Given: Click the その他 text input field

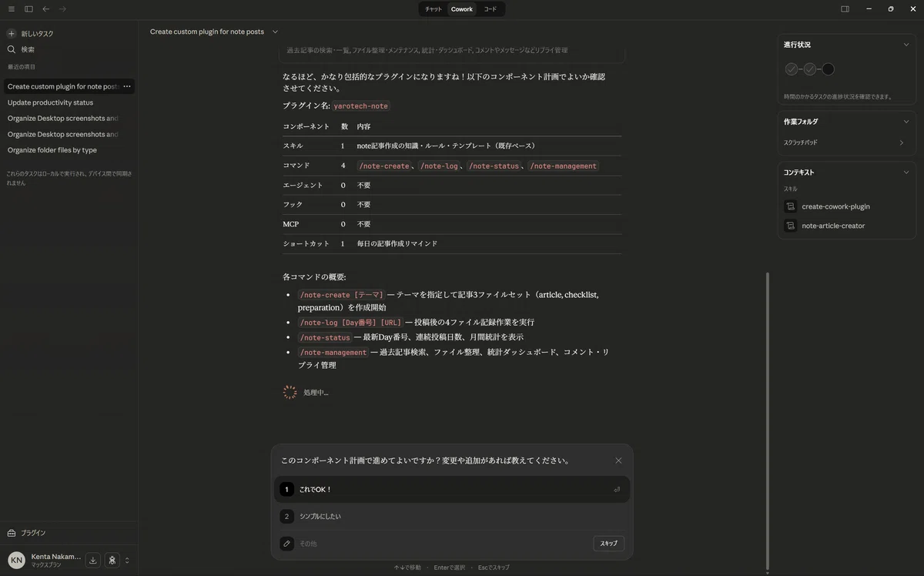Looking at the screenshot, I should pos(443,544).
